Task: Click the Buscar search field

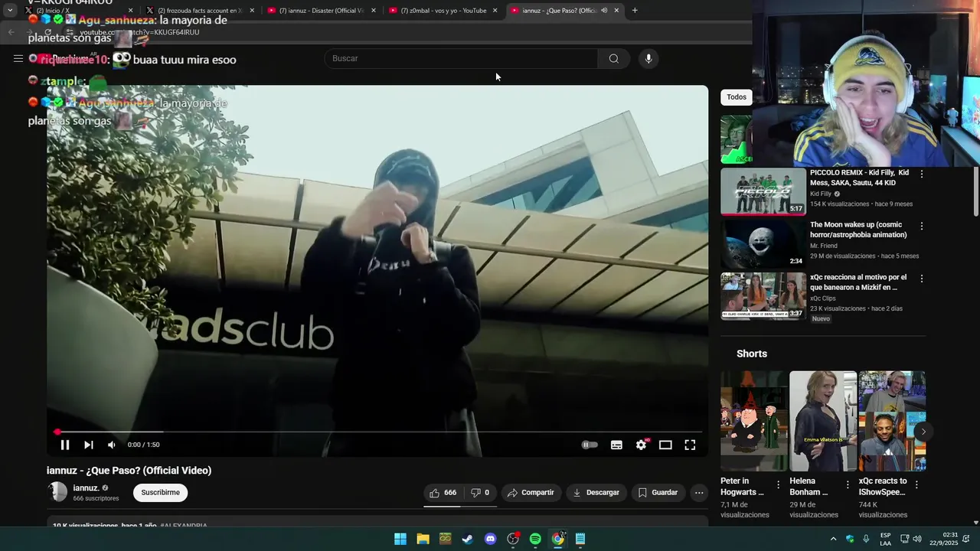Action: (x=461, y=59)
